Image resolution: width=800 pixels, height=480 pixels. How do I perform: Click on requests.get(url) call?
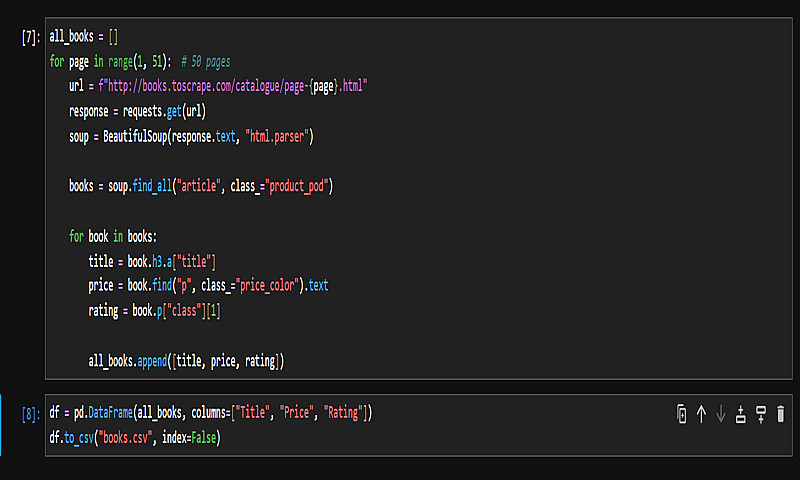[x=164, y=111]
